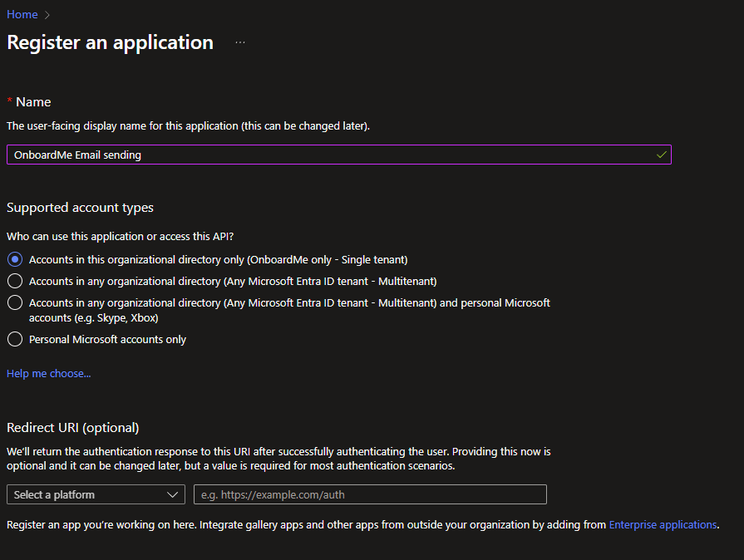Click the Register an application page title
The width and height of the screenshot is (744, 560).
[110, 42]
